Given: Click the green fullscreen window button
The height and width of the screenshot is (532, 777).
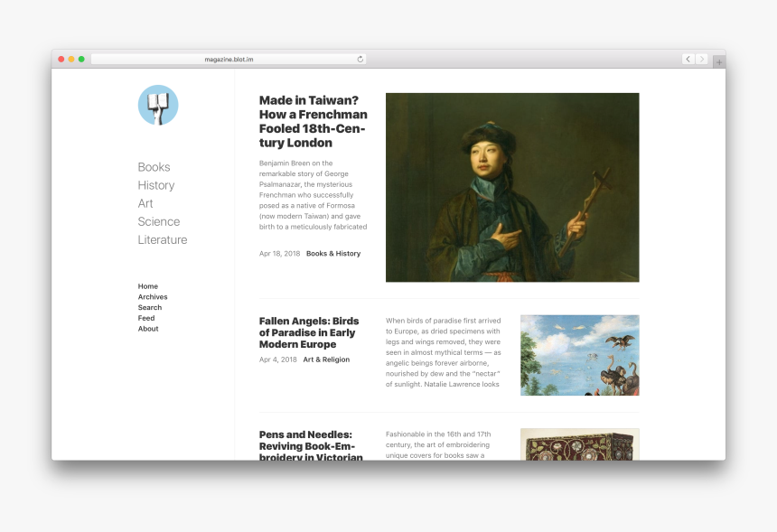Looking at the screenshot, I should click(81, 59).
